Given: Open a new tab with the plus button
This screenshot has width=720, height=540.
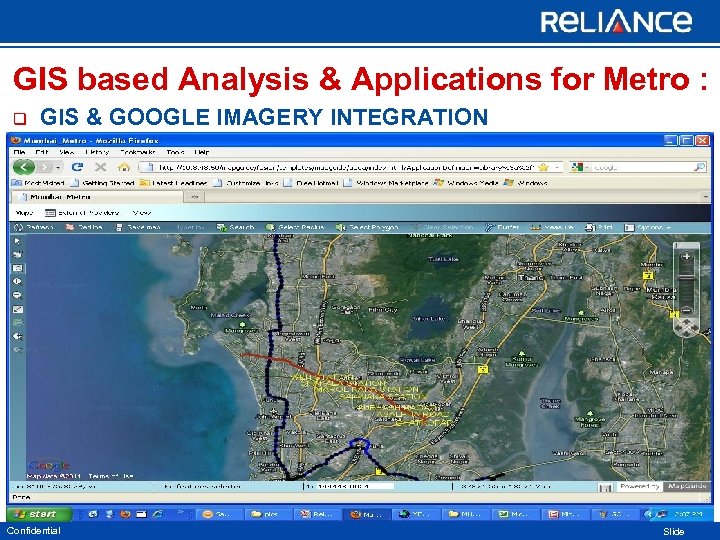Looking at the screenshot, I should 194,197.
